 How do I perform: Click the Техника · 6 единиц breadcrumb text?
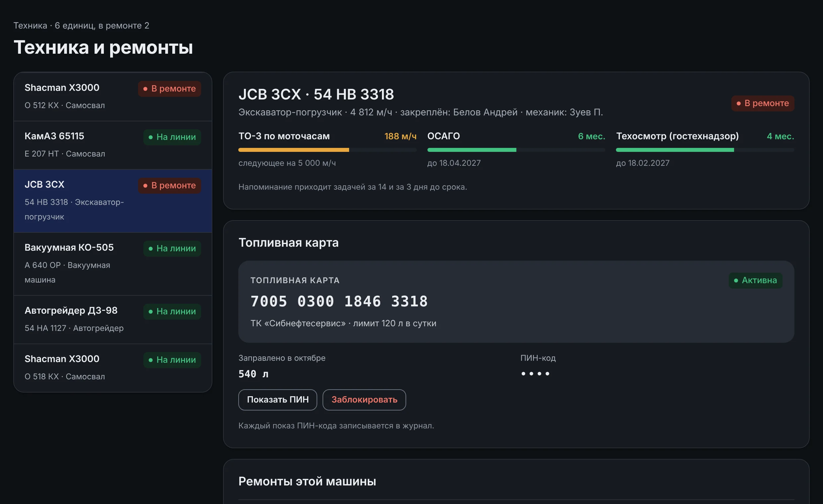click(x=81, y=26)
